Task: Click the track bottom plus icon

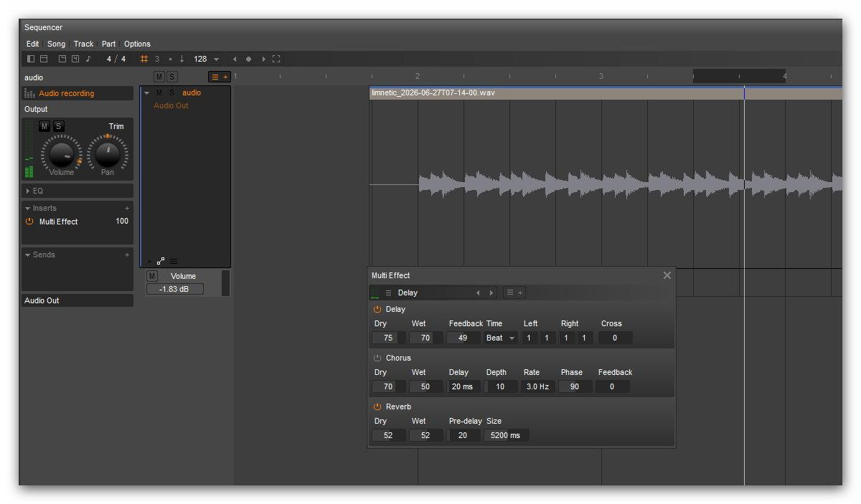Action: click(x=149, y=261)
